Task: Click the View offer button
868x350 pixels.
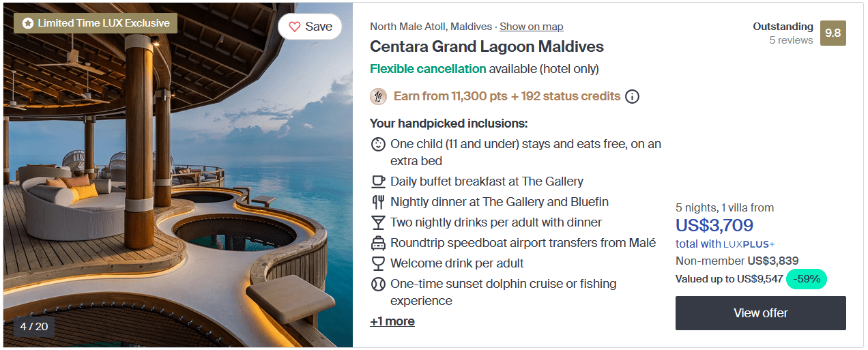Action: [x=760, y=313]
